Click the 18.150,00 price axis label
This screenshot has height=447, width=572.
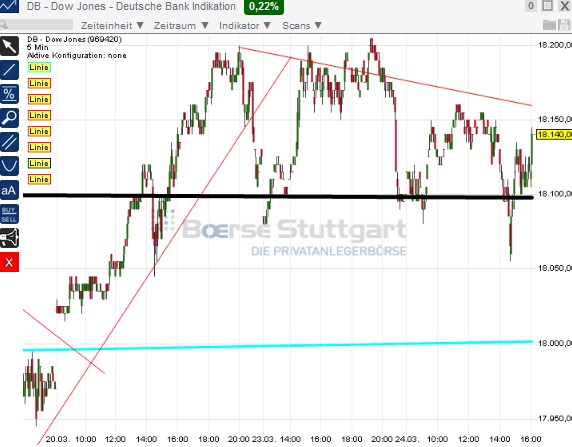pos(555,119)
